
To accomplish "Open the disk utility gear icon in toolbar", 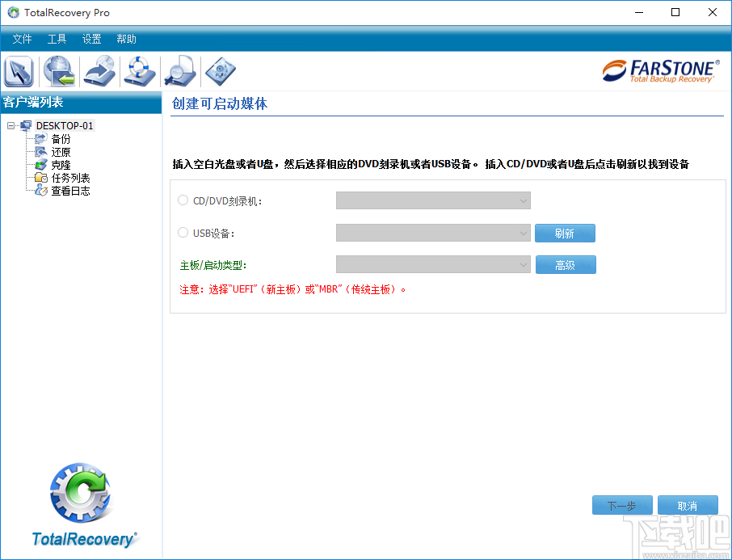I will click(x=220, y=71).
